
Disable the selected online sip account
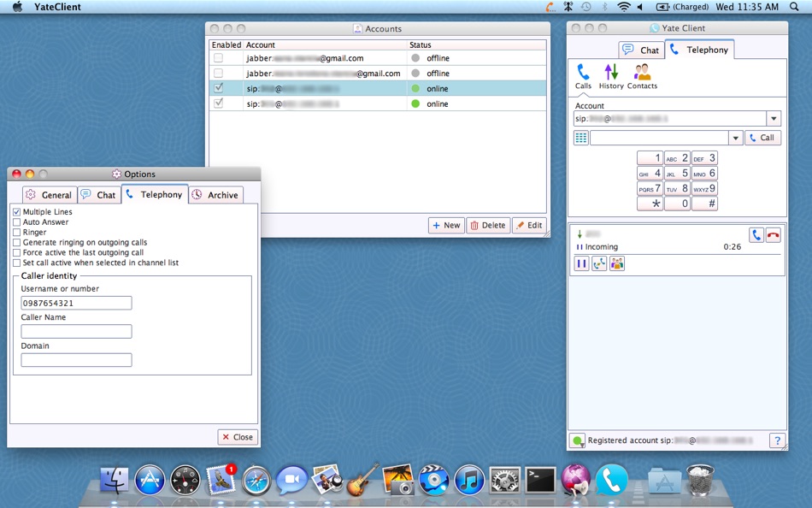point(219,88)
